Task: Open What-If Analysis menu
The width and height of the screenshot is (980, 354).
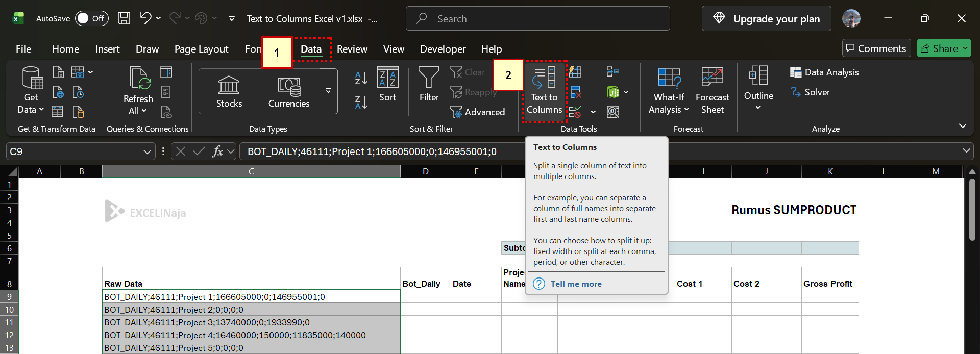Action: click(669, 91)
